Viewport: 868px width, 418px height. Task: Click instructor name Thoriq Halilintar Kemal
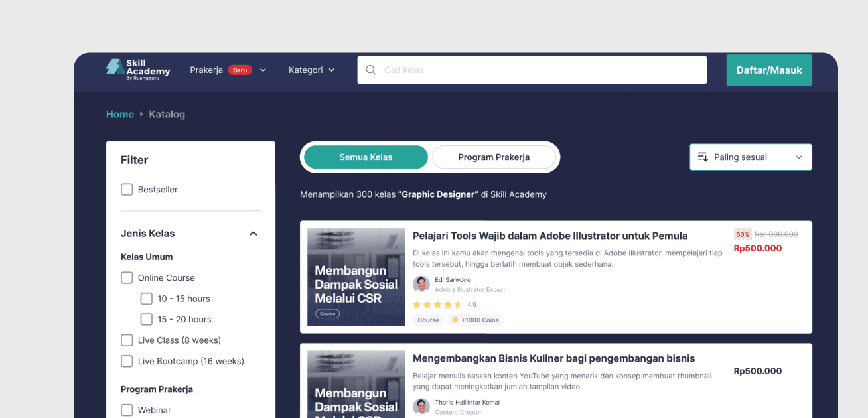click(467, 403)
